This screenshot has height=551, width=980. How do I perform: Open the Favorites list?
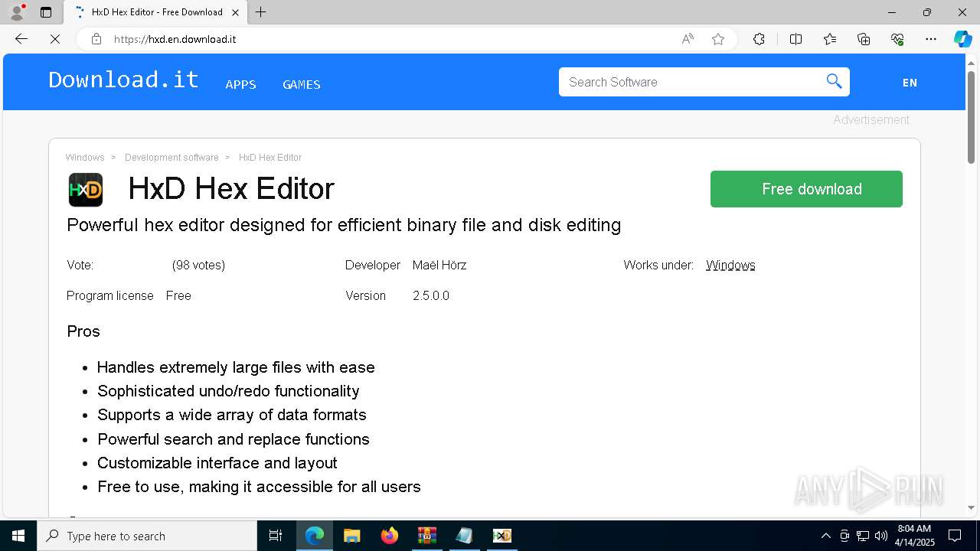[830, 39]
